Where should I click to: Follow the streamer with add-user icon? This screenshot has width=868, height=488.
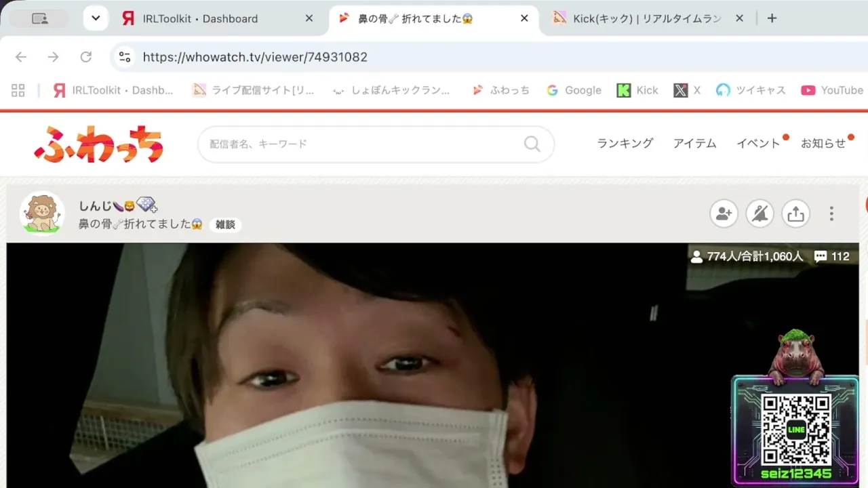(724, 214)
